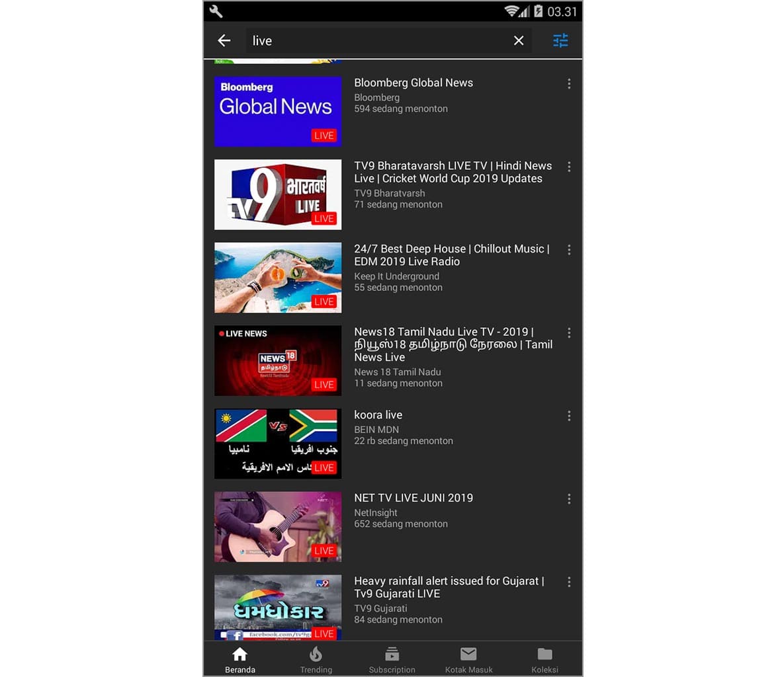784x677 pixels.
Task: Click the channel name 'TV9 Bharatvarsh'
Action: tap(390, 193)
